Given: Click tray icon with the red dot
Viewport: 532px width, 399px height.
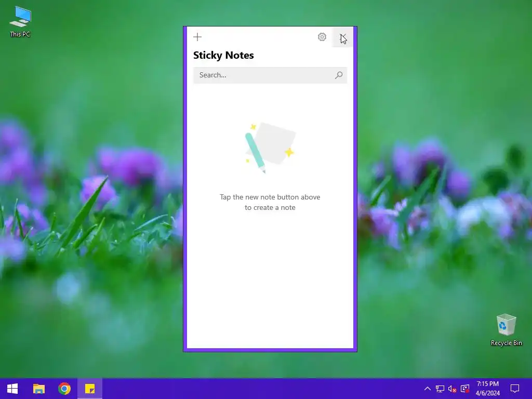Looking at the screenshot, I should 465,389.
